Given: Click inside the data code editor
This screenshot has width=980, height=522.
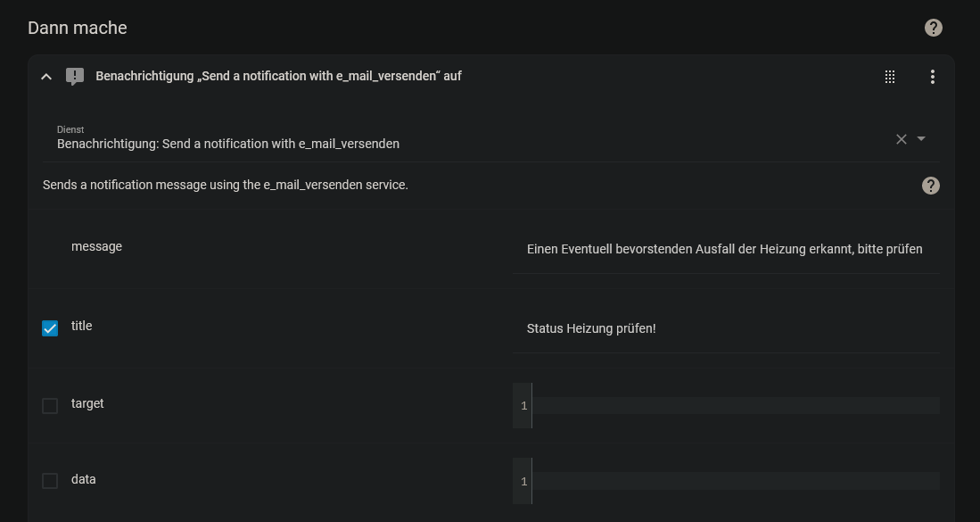Looking at the screenshot, I should (735, 481).
